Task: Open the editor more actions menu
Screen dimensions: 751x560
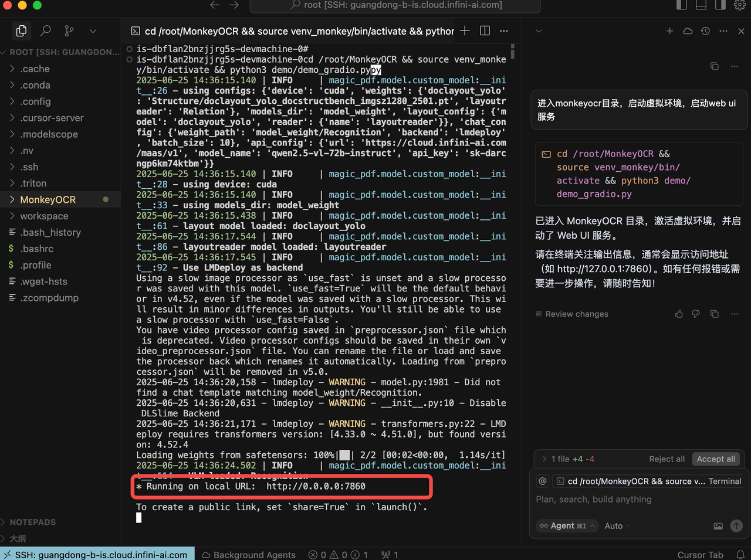Action: pyautogui.click(x=503, y=30)
